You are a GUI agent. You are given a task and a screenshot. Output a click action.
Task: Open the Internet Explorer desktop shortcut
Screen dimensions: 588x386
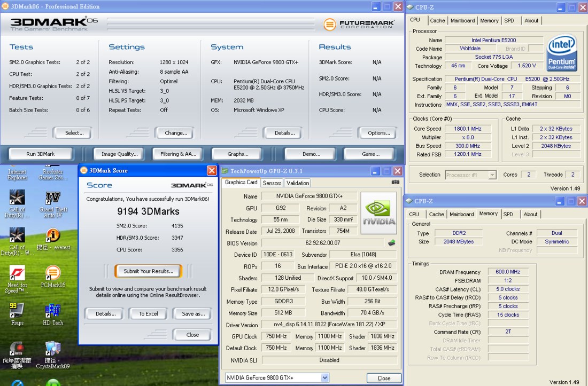17,172
